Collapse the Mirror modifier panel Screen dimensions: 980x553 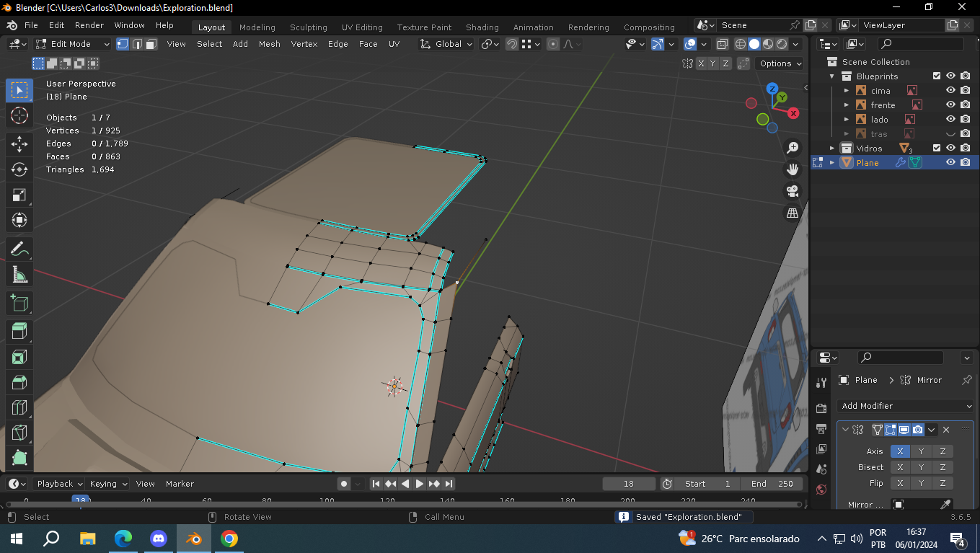pyautogui.click(x=846, y=430)
